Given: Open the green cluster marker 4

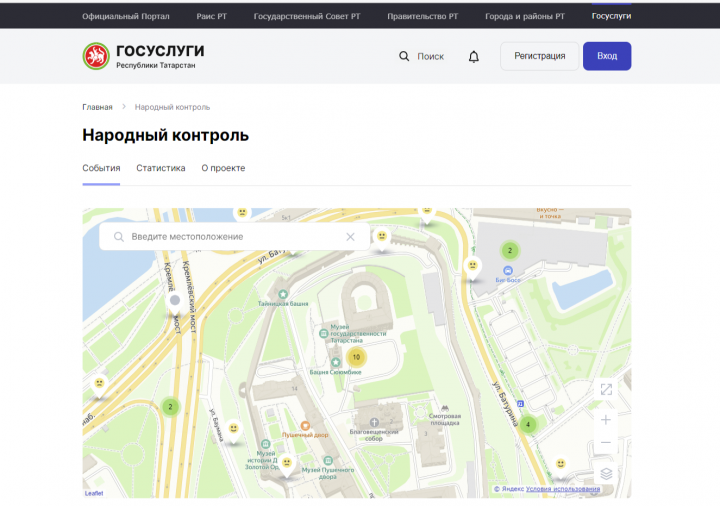Looking at the screenshot, I should pyautogui.click(x=528, y=424).
